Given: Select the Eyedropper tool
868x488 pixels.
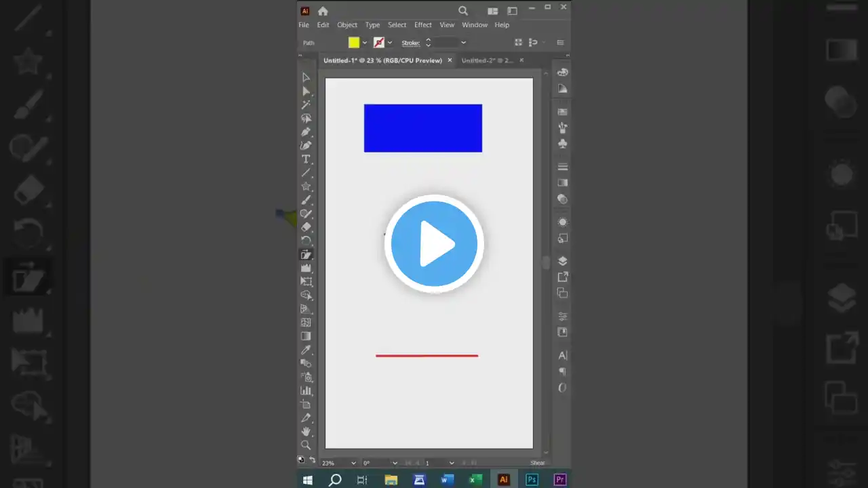Looking at the screenshot, I should [306, 350].
